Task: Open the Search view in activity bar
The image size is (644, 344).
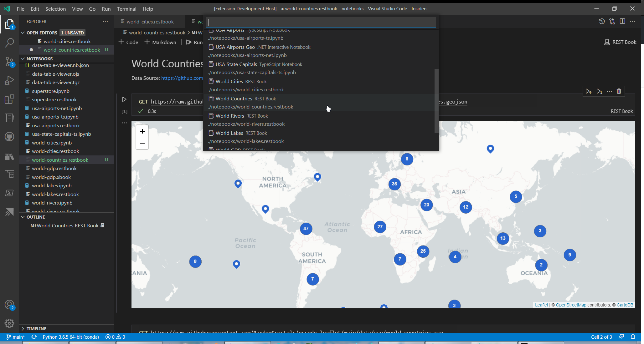Action: tap(9, 42)
